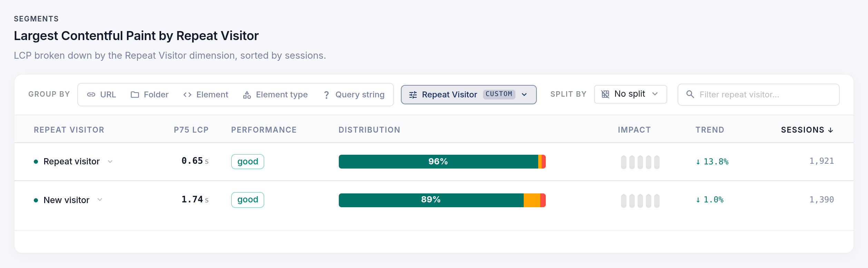Group by Element
The image size is (868, 268).
[x=206, y=95]
